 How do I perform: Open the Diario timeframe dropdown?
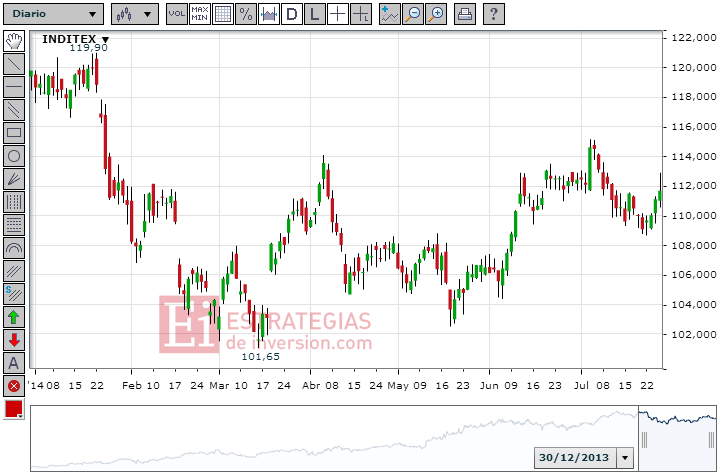53,14
